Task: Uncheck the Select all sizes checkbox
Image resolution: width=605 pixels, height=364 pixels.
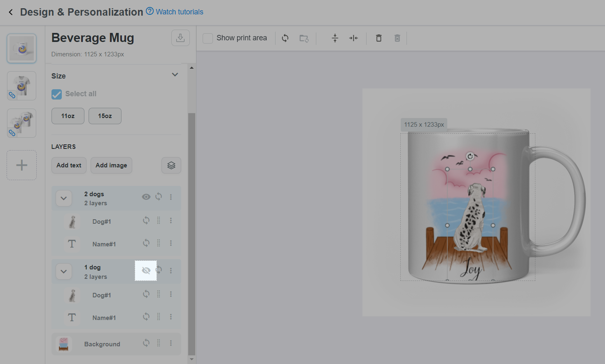Action: (56, 94)
